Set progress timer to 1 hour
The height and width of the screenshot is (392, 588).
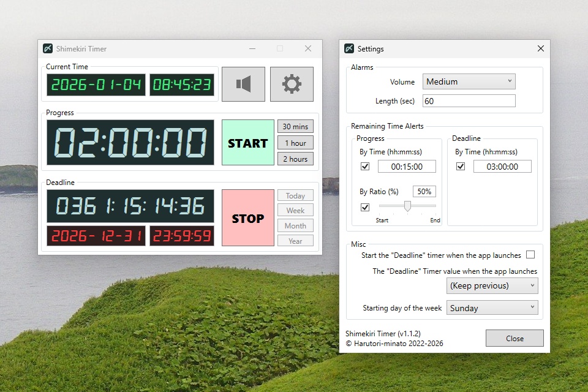pyautogui.click(x=295, y=143)
